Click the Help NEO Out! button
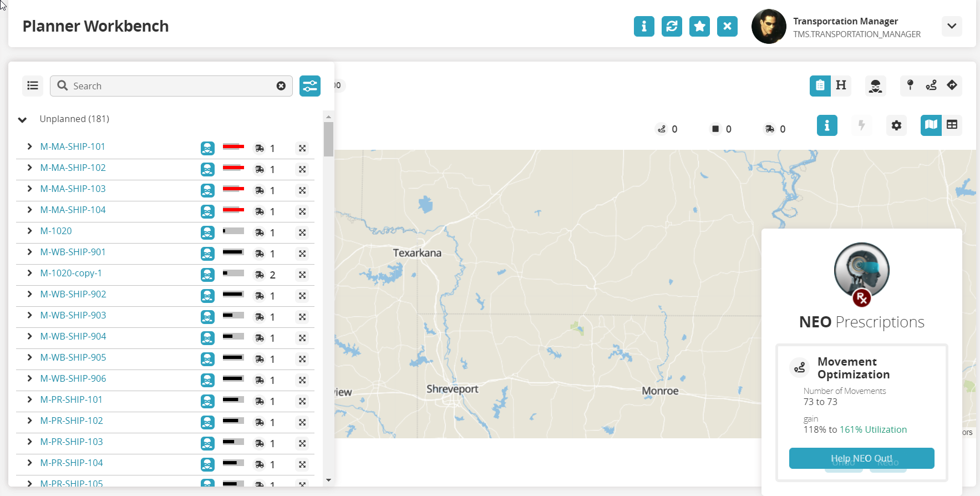The image size is (980, 496). point(861,458)
